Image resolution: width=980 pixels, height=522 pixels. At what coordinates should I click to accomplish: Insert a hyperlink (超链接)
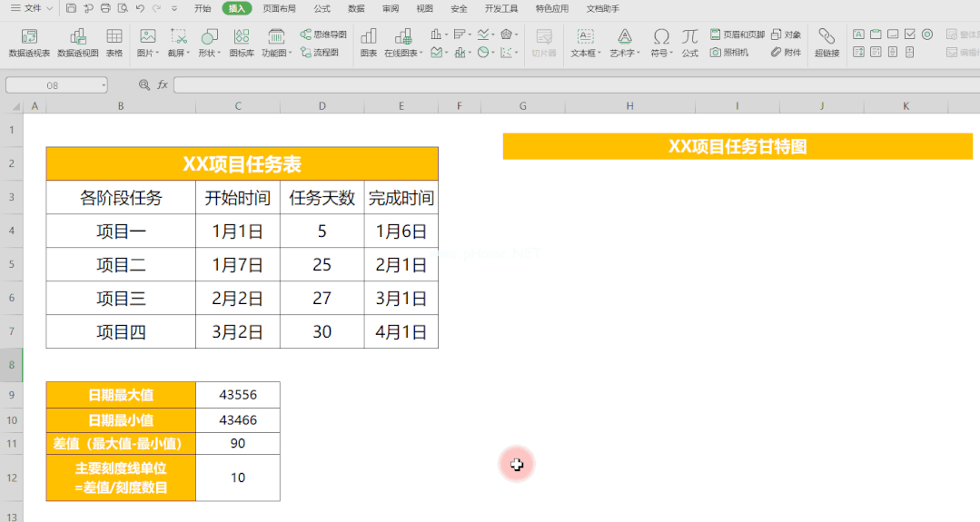(827, 43)
